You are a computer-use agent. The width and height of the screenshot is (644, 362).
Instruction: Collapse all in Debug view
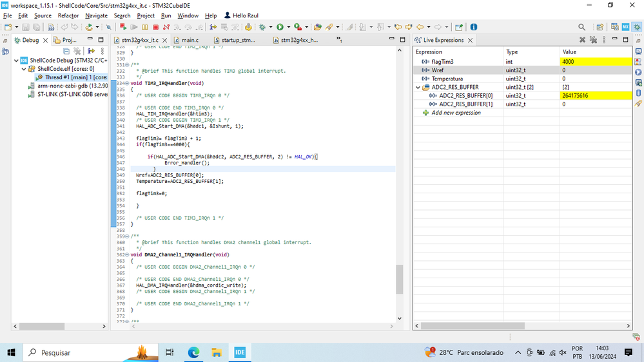[66, 51]
